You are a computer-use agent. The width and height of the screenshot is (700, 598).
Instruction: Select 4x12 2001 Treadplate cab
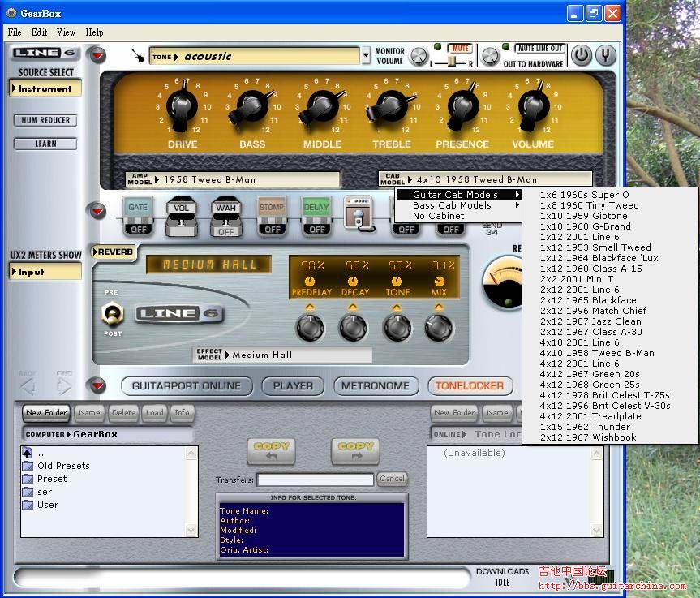click(610, 416)
